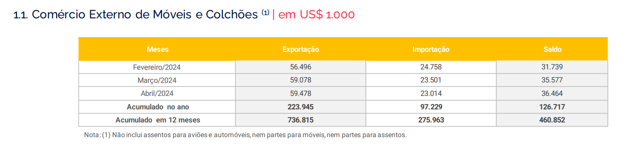Select the footnote text starting with Nota

click(x=245, y=135)
